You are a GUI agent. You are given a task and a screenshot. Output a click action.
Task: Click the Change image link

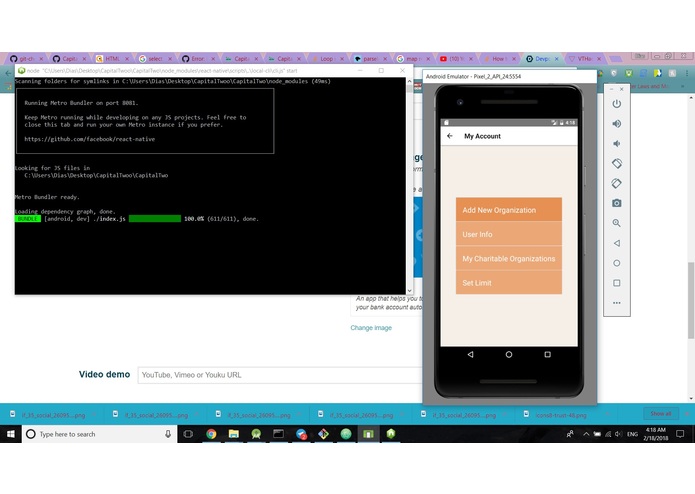[x=371, y=328]
